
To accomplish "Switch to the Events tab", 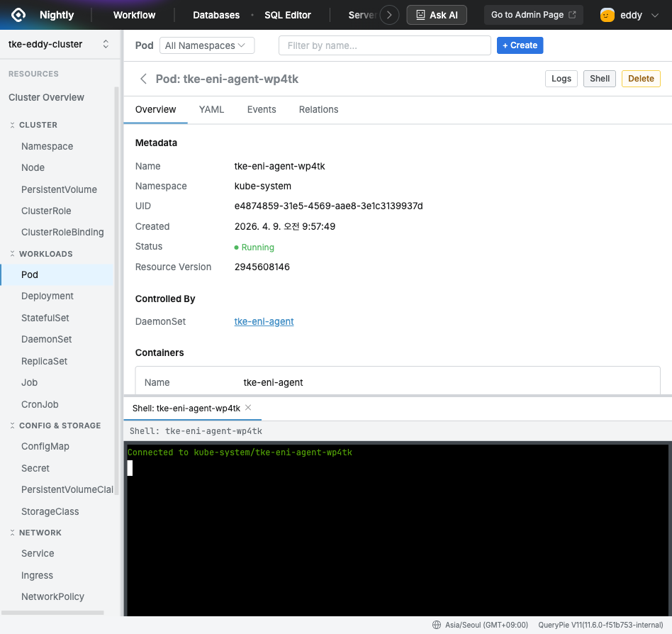I will point(262,110).
